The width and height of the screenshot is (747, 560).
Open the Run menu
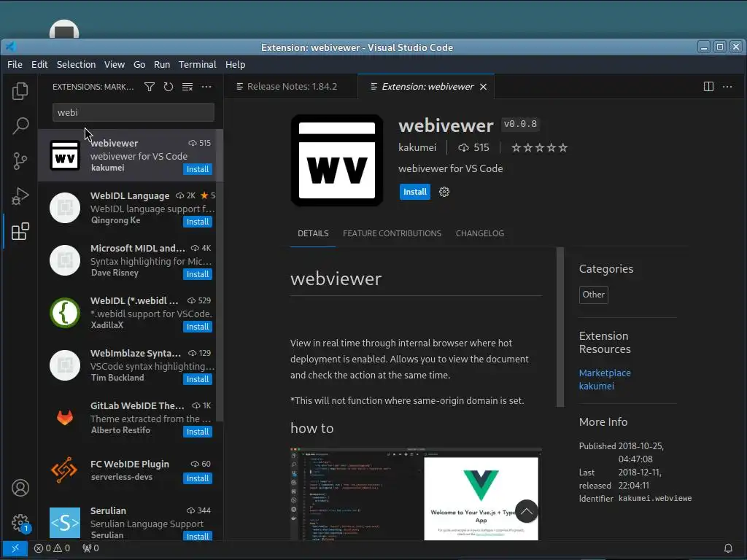coord(161,64)
